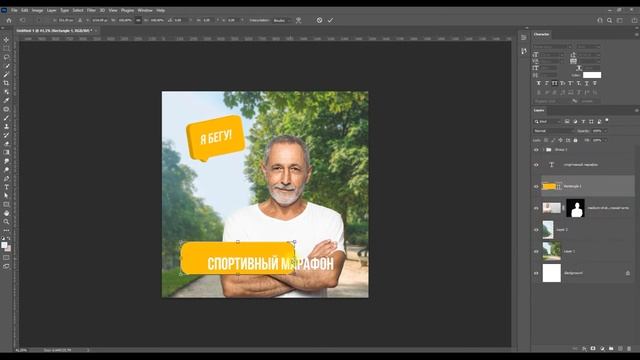Image resolution: width=640 pixels, height=360 pixels.
Task: Open the Opacity slider dropdown
Action: click(605, 131)
